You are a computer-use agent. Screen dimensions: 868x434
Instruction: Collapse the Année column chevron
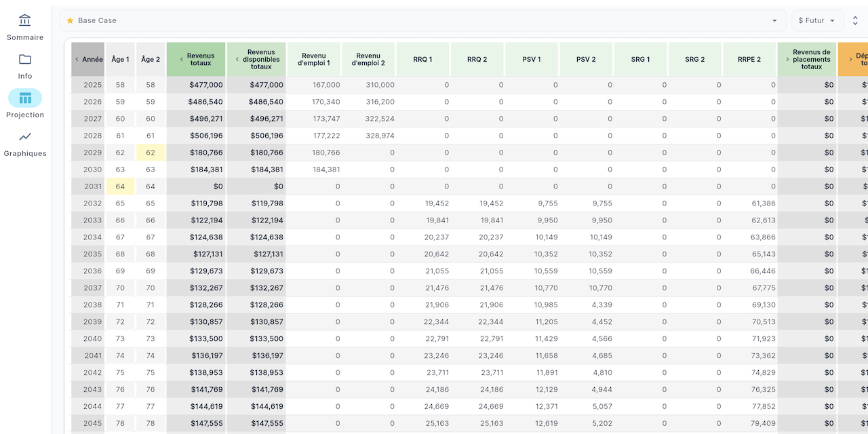coord(77,60)
